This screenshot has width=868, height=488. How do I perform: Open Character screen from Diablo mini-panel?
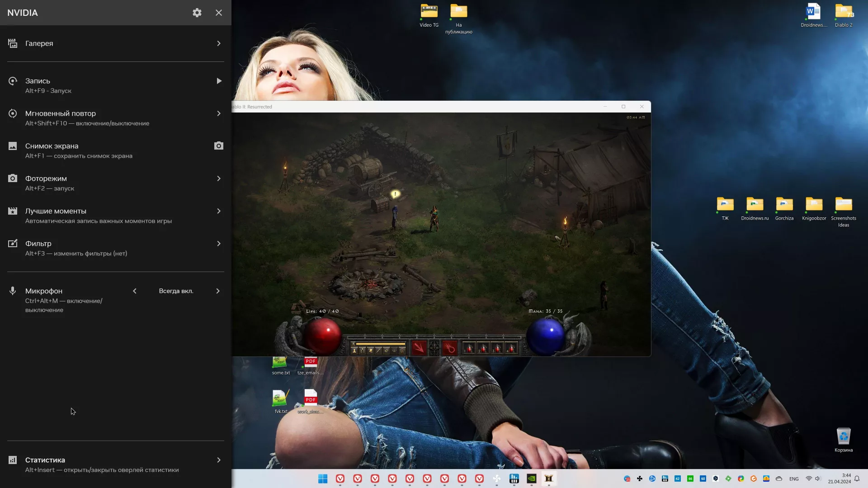[354, 350]
